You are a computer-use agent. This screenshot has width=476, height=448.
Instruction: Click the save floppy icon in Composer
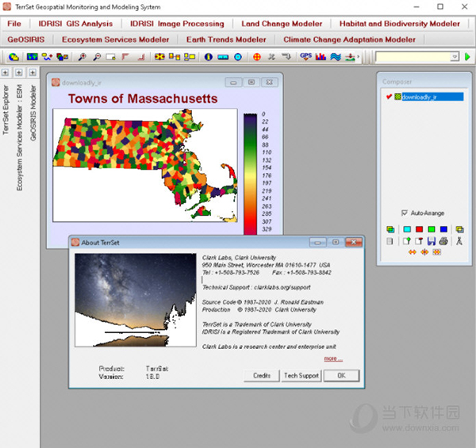[x=431, y=241]
